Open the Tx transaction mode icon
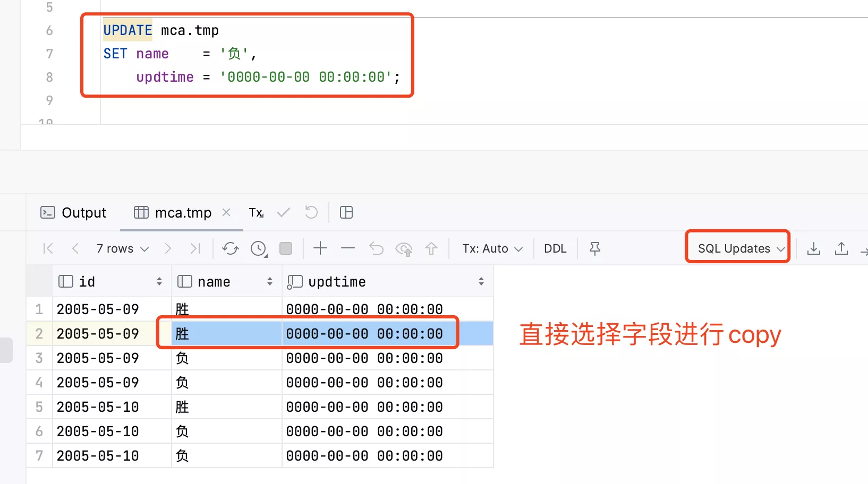The width and height of the screenshot is (868, 484). [x=256, y=213]
